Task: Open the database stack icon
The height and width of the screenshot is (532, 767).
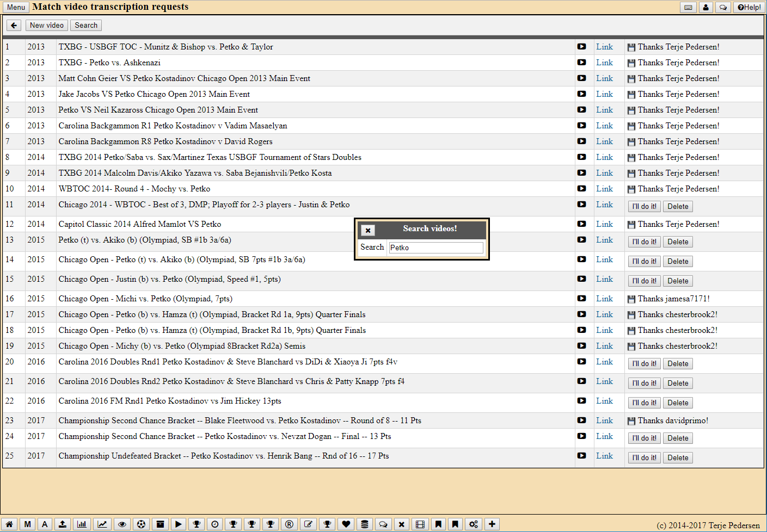Action: [x=365, y=524]
